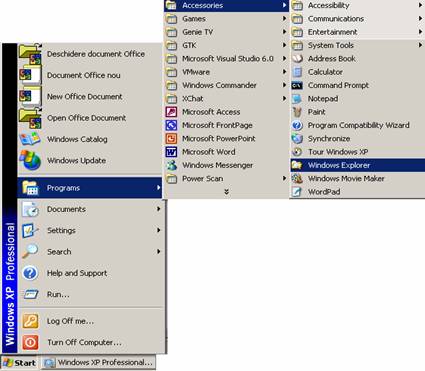Image resolution: width=425 pixels, height=371 pixels.
Task: Click the Microsoft FrontPage icon
Action: [x=171, y=125]
